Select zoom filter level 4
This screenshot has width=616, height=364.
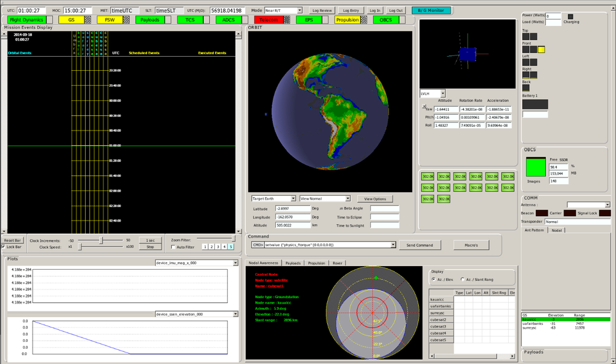pyautogui.click(x=224, y=246)
